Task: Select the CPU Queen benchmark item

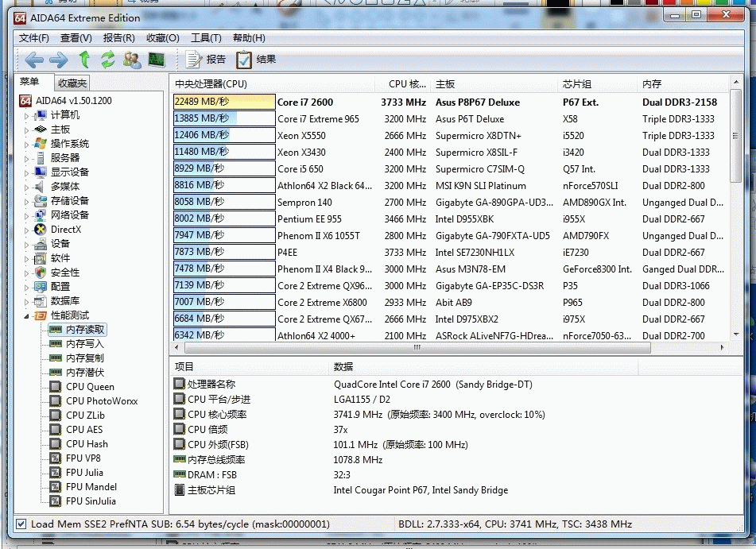Action: [90, 387]
